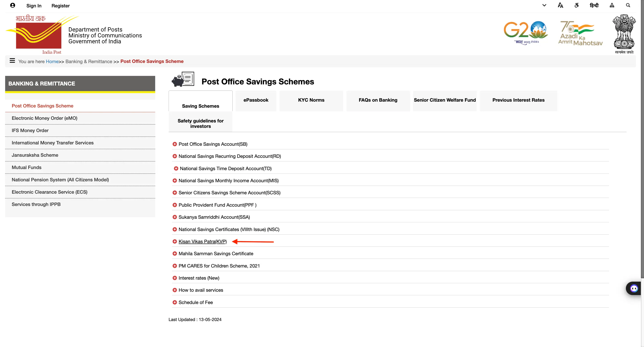644x347 pixels.
Task: Select the FAQs on Banking tab
Action: click(x=378, y=100)
